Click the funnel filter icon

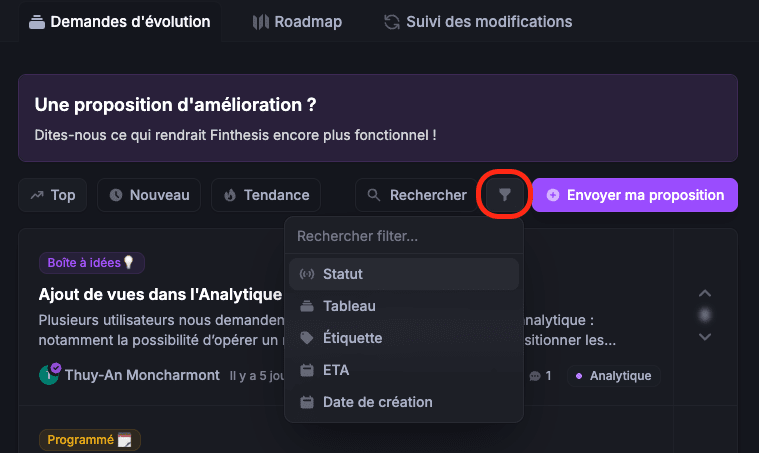(x=505, y=195)
